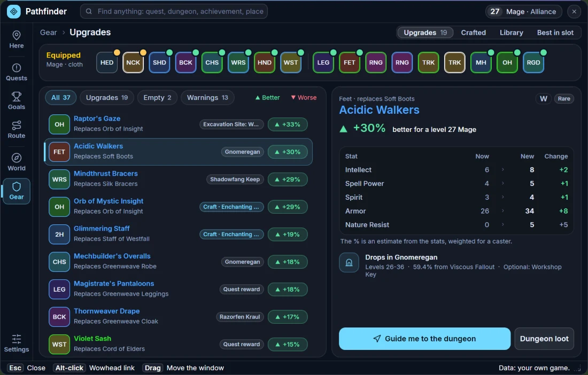Select Thornweaver Drape upgrade row
The width and height of the screenshot is (588, 375).
178,317
